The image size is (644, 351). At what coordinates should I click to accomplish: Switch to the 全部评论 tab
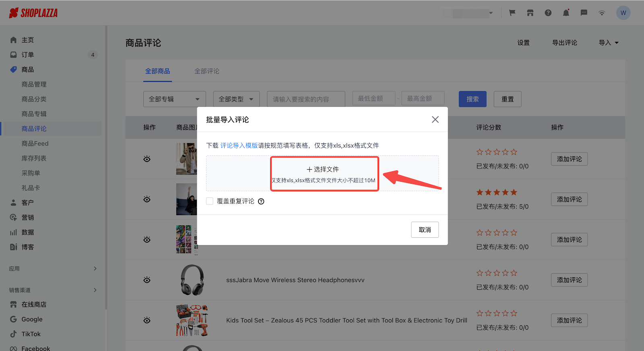[207, 71]
